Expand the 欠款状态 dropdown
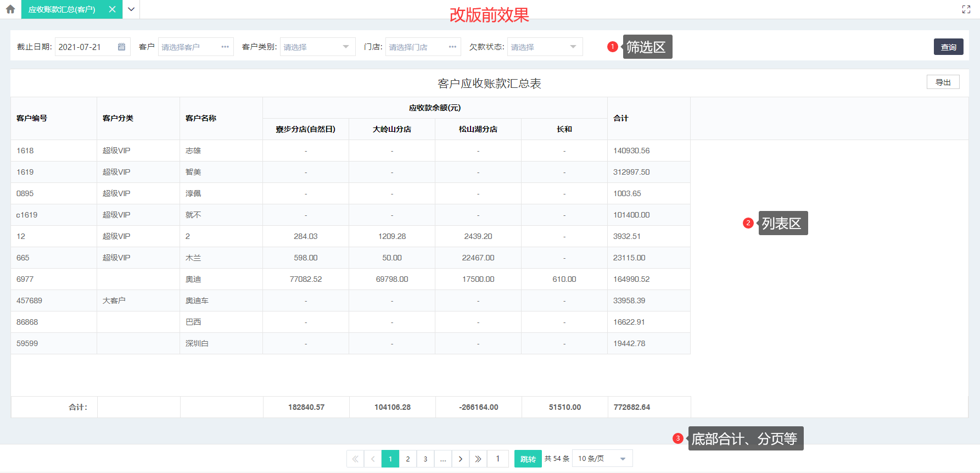This screenshot has width=980, height=473. [x=545, y=47]
